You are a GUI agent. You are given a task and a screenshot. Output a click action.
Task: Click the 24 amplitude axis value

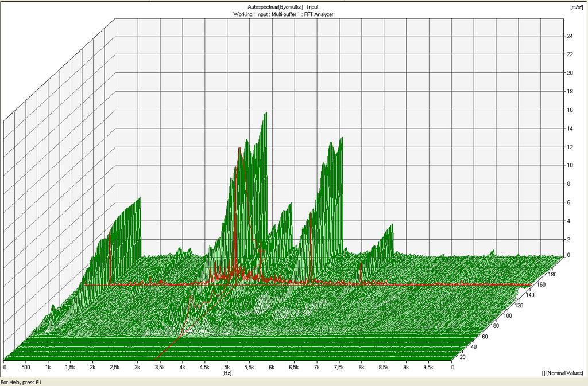point(570,36)
